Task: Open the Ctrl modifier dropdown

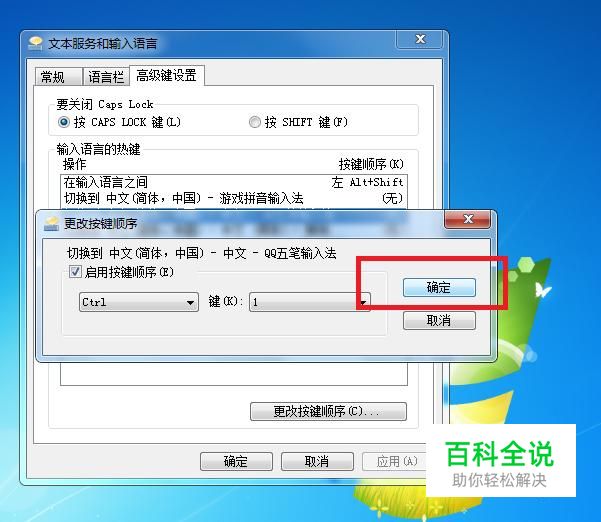Action: point(139,302)
